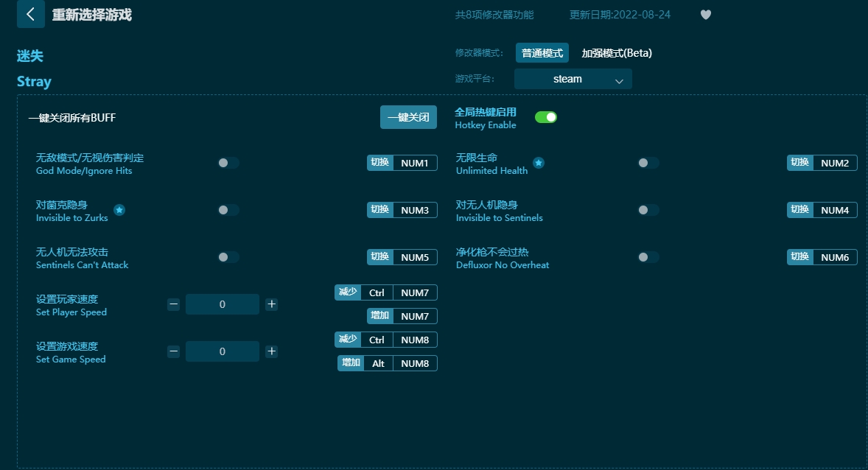Screen dimensions: 868x470
Task: Click game speed 增加 hotkey label
Action: pyautogui.click(x=351, y=363)
